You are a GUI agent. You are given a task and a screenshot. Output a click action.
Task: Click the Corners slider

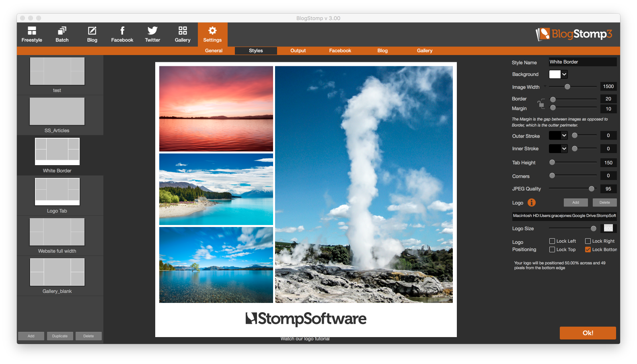coord(573,176)
